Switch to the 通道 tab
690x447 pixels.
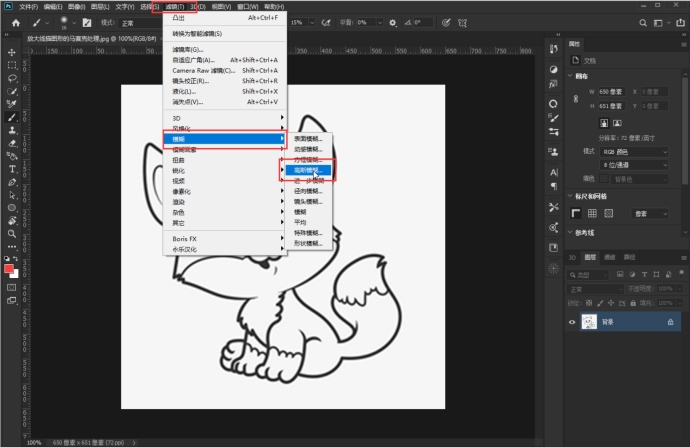[x=609, y=257]
